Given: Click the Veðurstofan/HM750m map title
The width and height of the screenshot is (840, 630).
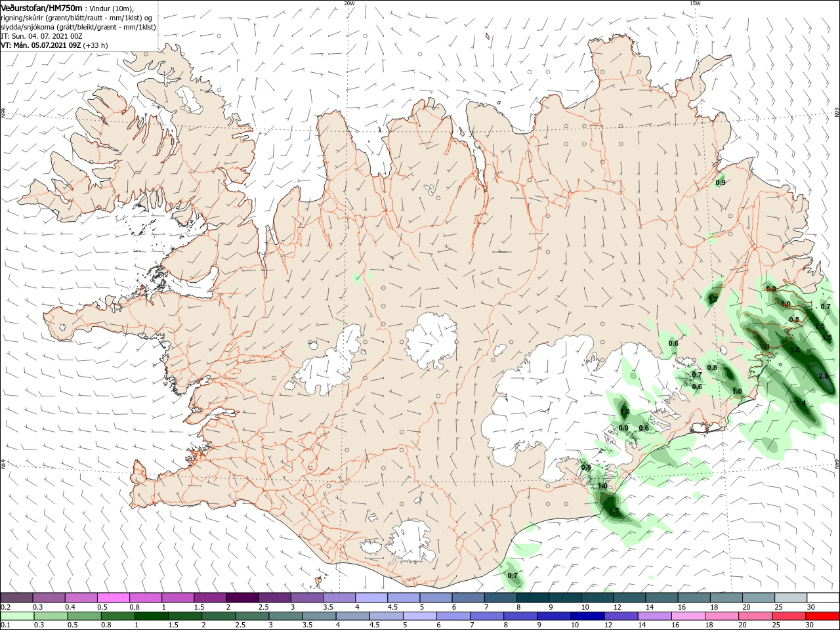Looking at the screenshot, I should point(41,7).
